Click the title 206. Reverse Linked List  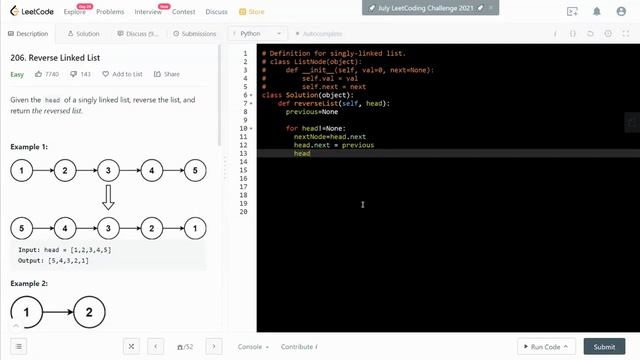point(55,58)
